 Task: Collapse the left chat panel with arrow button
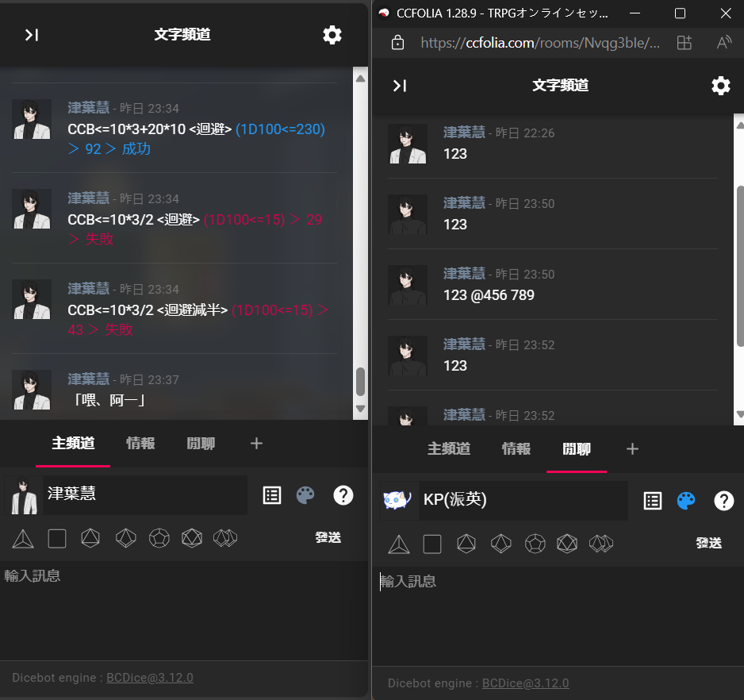(x=32, y=35)
